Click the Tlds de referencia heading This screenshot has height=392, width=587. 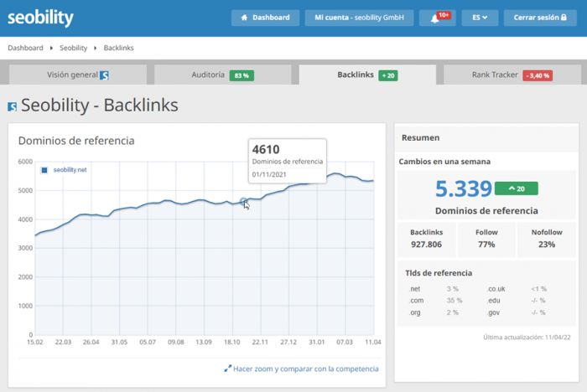[x=439, y=273]
